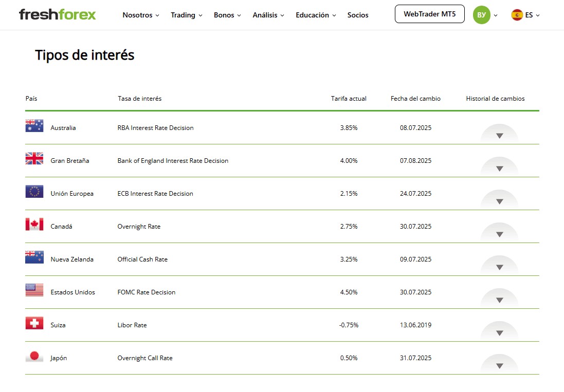The height and width of the screenshot is (392, 564).
Task: Click the Japón flag icon
Action: pos(34,356)
